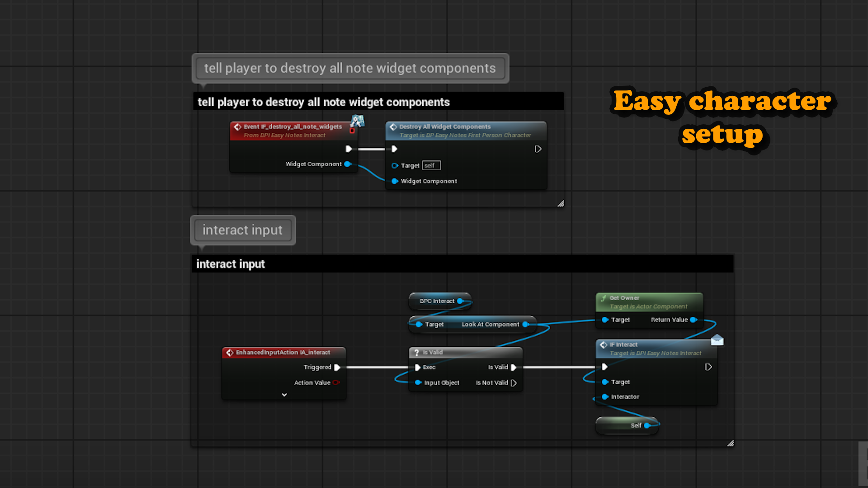Click the 'self' field beside Target
This screenshot has width=868, height=488.
(x=431, y=165)
